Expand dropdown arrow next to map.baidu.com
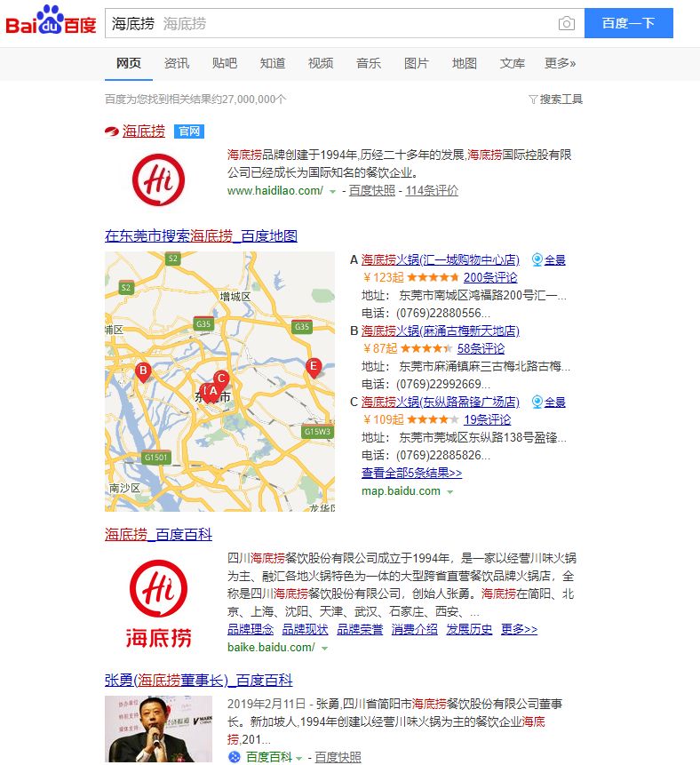 450,492
